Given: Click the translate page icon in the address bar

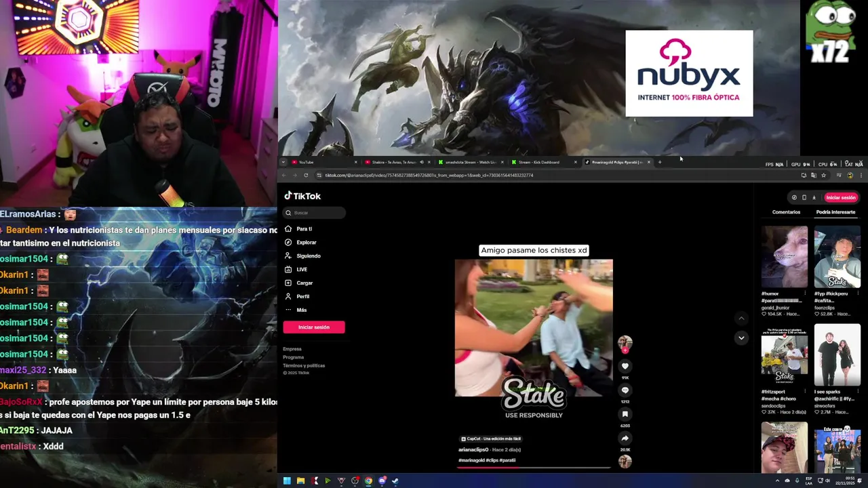Looking at the screenshot, I should [813, 176].
